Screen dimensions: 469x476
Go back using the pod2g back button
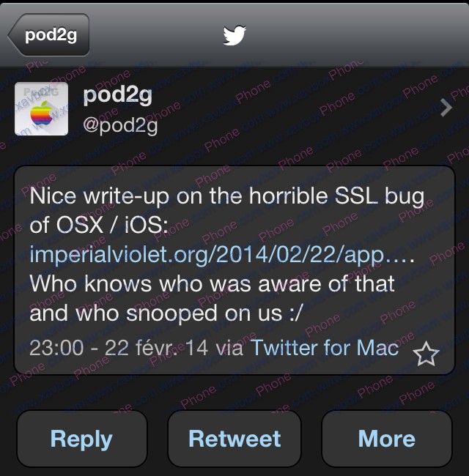(48, 34)
